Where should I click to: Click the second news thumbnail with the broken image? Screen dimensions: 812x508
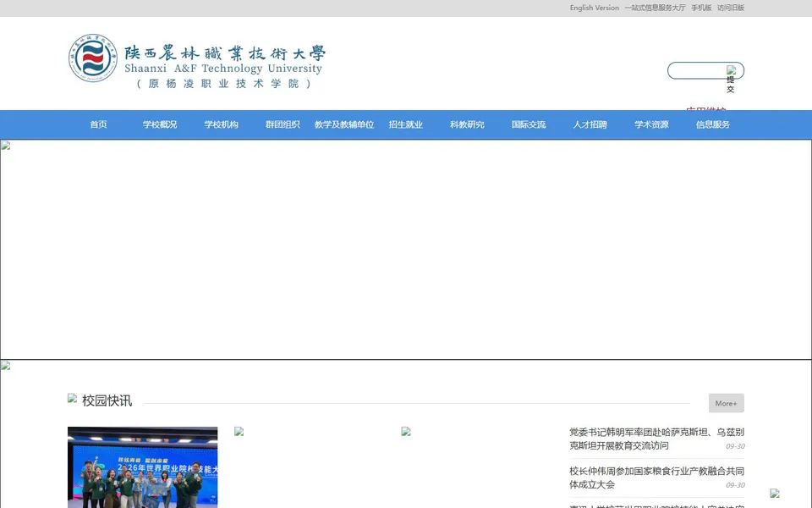coord(239,431)
